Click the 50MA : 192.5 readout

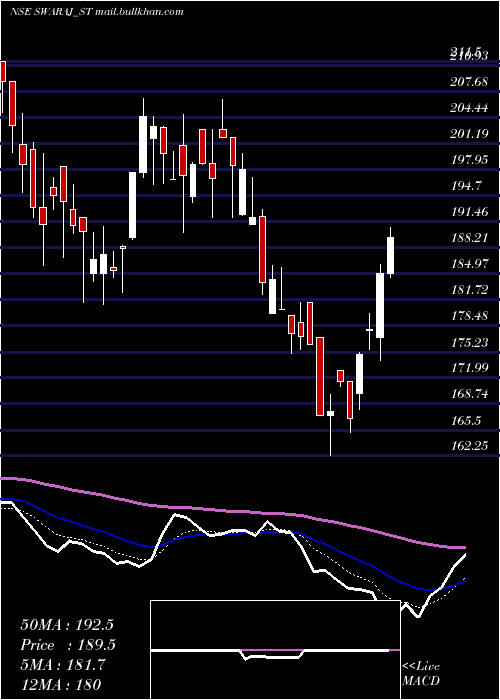click(68, 625)
